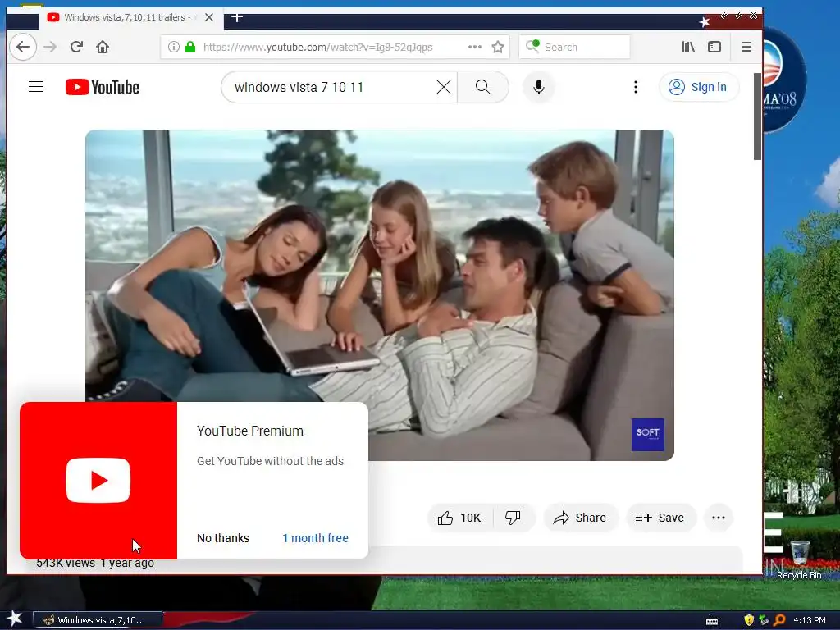Click the Sign in button

[x=699, y=87]
